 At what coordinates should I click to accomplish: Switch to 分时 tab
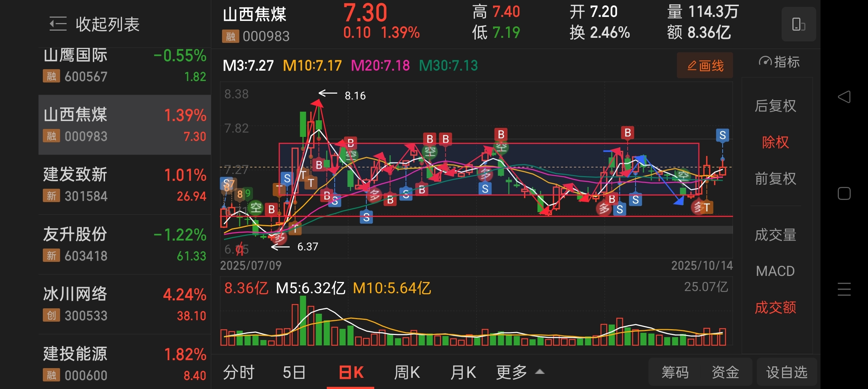(x=239, y=372)
